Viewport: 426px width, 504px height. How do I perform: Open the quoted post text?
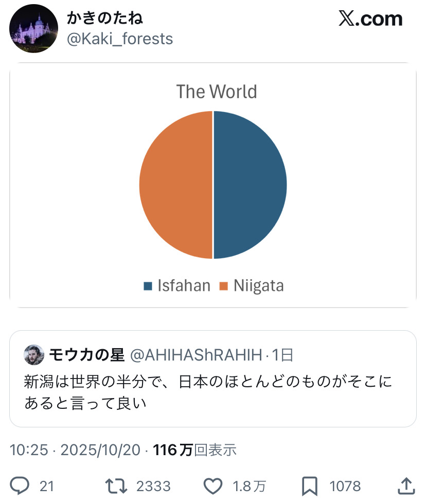pos(207,392)
